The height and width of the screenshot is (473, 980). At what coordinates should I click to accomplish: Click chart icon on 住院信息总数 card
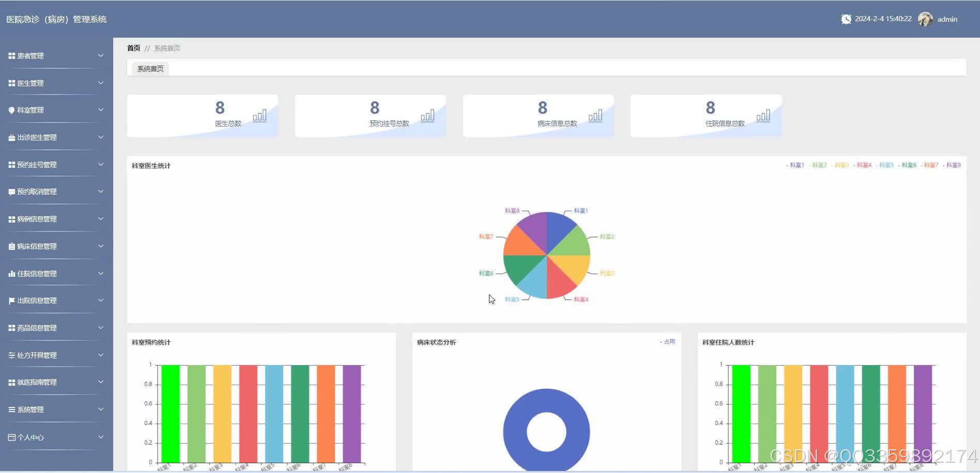763,116
